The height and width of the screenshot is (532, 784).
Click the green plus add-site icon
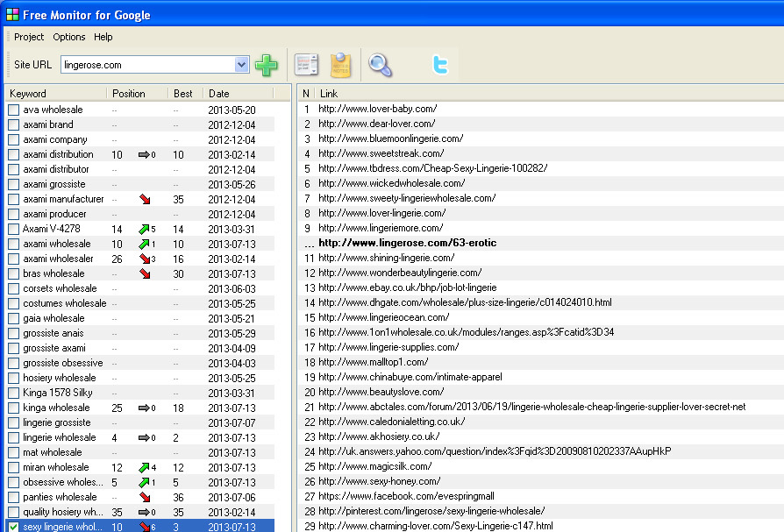[x=266, y=65]
